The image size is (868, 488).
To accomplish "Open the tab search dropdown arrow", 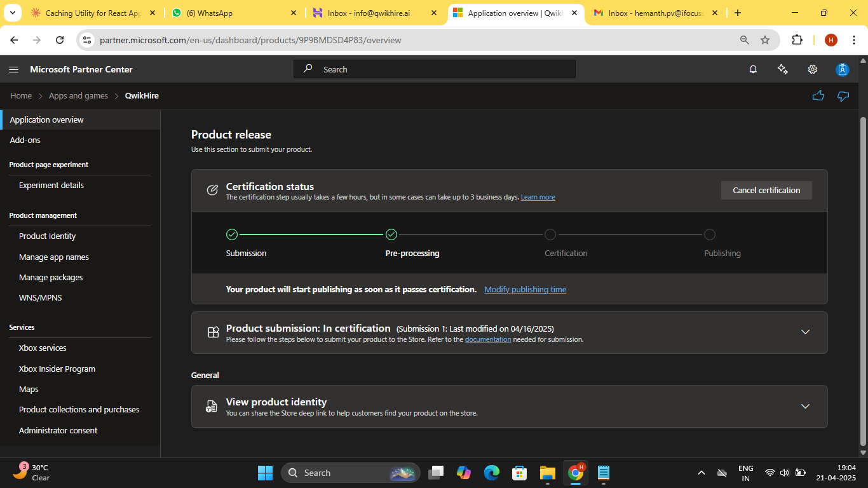I will (14, 13).
